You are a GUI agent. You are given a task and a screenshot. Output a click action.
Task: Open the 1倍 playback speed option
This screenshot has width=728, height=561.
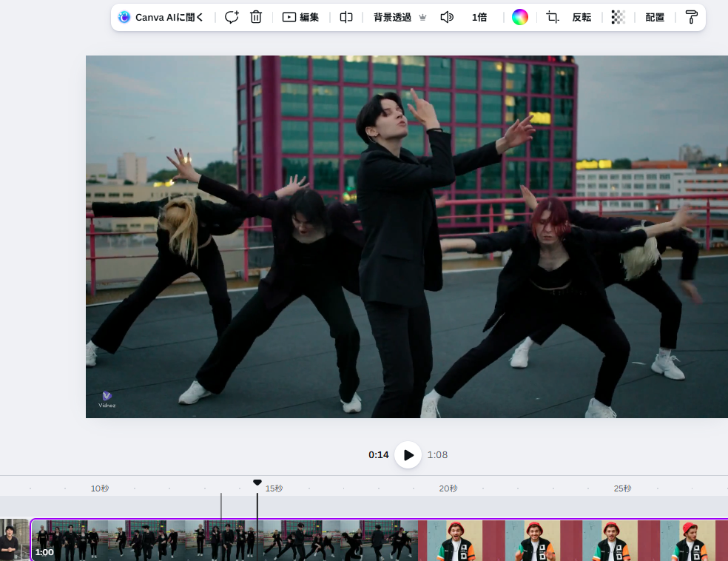coord(479,17)
